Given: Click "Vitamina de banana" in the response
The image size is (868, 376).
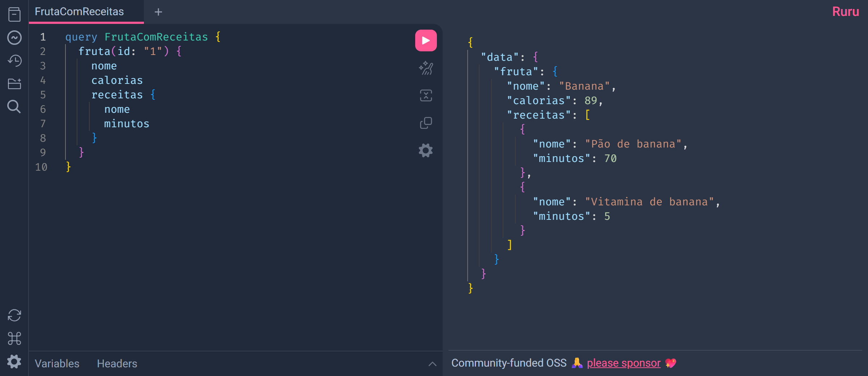Looking at the screenshot, I should pos(650,202).
